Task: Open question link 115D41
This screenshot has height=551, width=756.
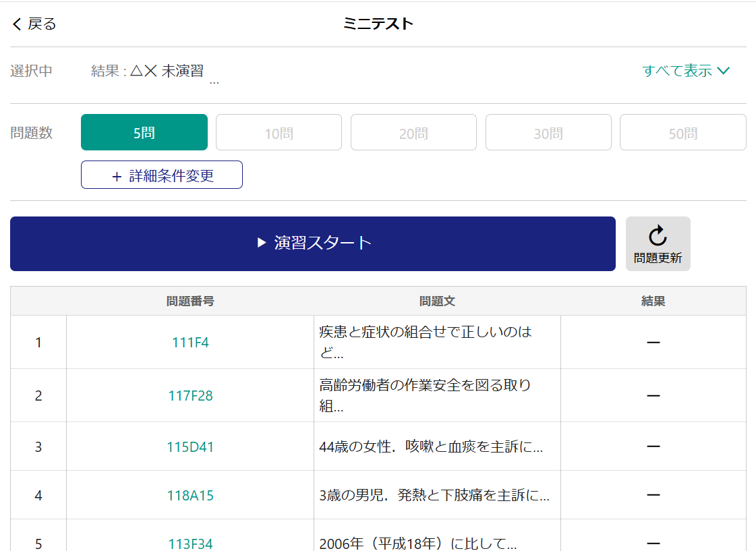Action: [x=190, y=447]
